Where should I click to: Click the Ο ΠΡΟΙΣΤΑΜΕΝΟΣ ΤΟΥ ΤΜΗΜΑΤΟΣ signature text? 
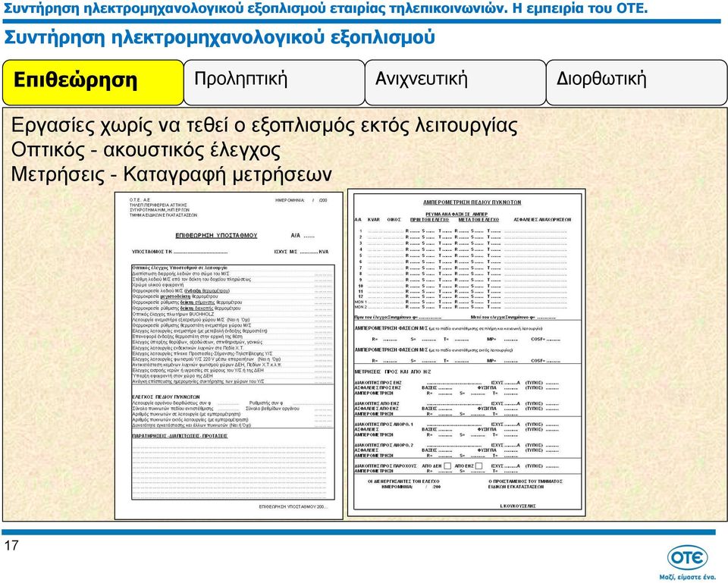click(x=525, y=481)
